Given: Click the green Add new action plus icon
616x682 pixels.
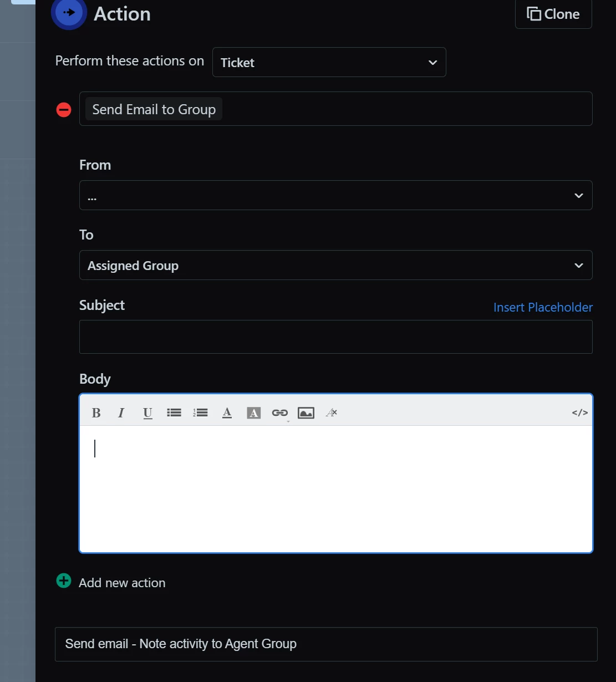Looking at the screenshot, I should click(64, 581).
